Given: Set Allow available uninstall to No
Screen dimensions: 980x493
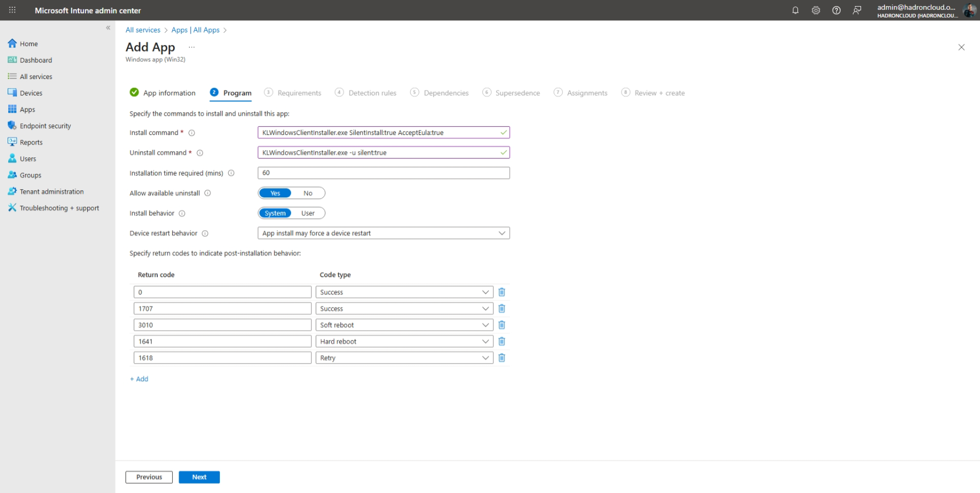Looking at the screenshot, I should (x=308, y=193).
